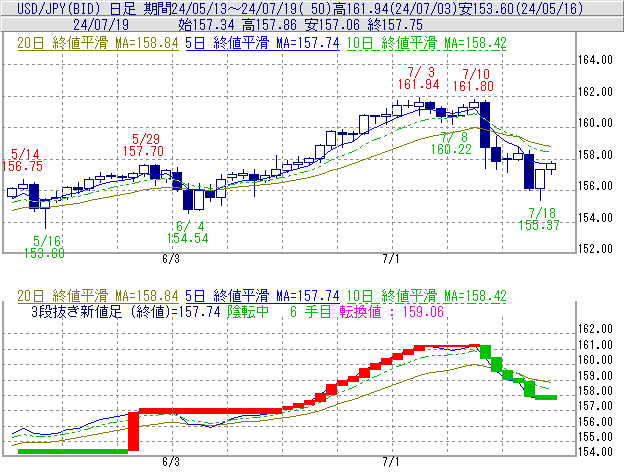This screenshot has height=475, width=624.
Task: Click the opening price 始157.34
Action: (207, 25)
